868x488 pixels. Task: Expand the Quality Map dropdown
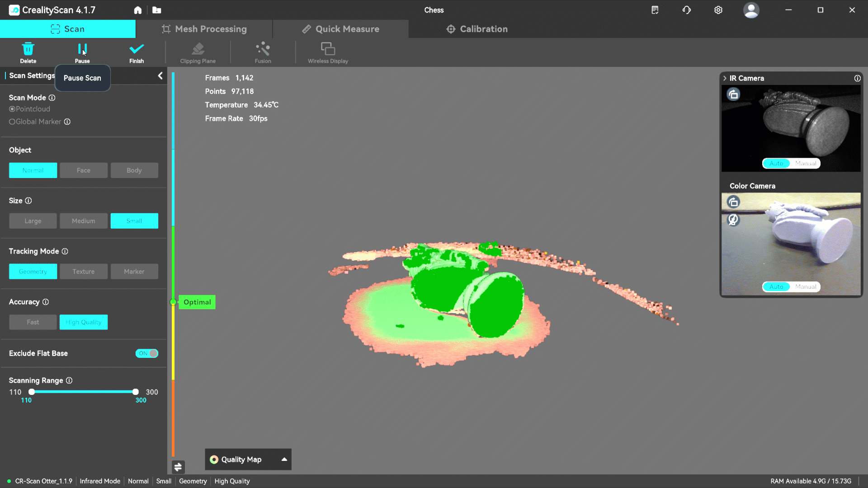pos(284,459)
